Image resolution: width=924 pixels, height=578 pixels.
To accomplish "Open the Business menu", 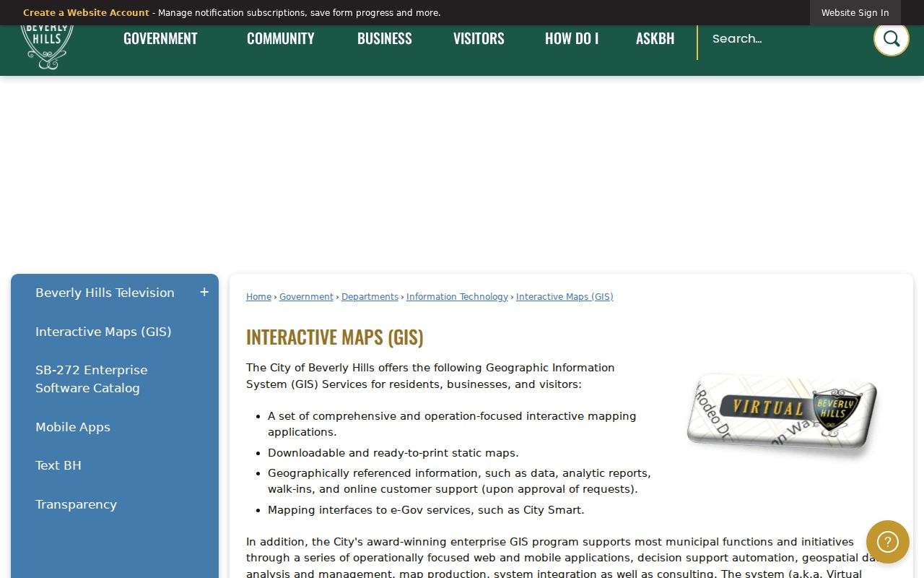I will click(385, 39).
